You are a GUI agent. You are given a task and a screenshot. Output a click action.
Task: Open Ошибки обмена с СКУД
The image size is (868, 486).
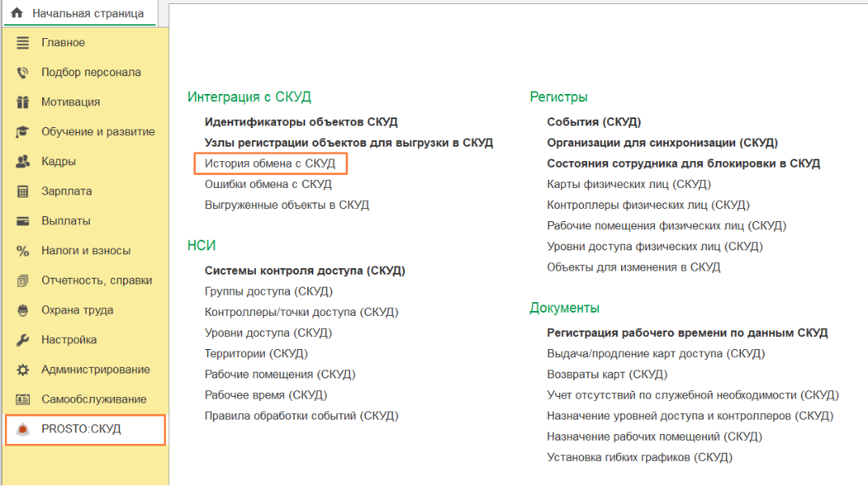point(268,185)
